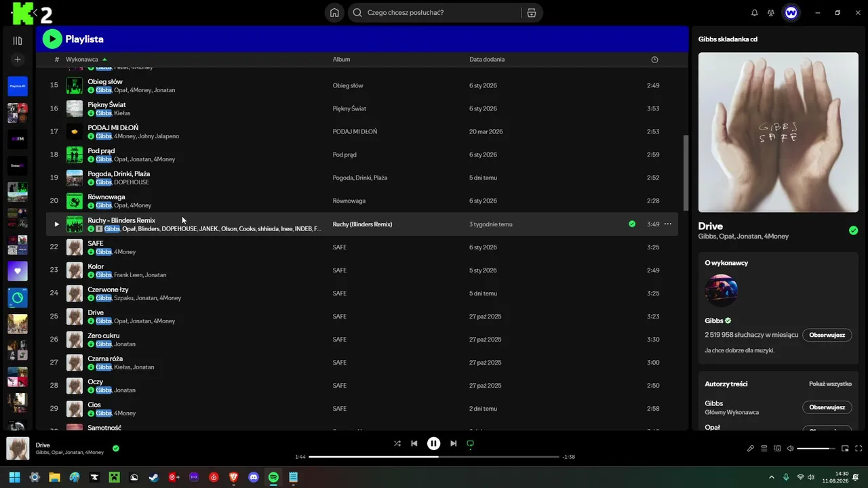This screenshot has height=488, width=868.
Task: Open the Liked Songs heart playlist in sidebar
Action: click(x=18, y=271)
